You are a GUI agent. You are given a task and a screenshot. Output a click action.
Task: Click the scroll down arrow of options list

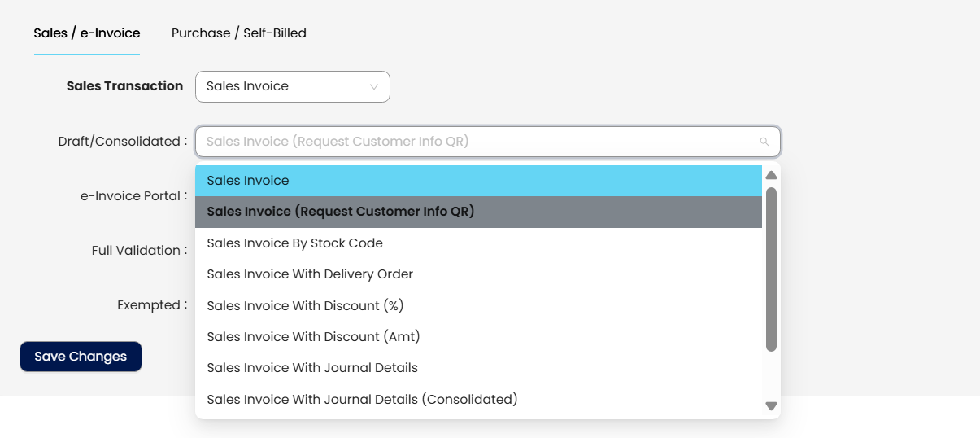(x=771, y=406)
